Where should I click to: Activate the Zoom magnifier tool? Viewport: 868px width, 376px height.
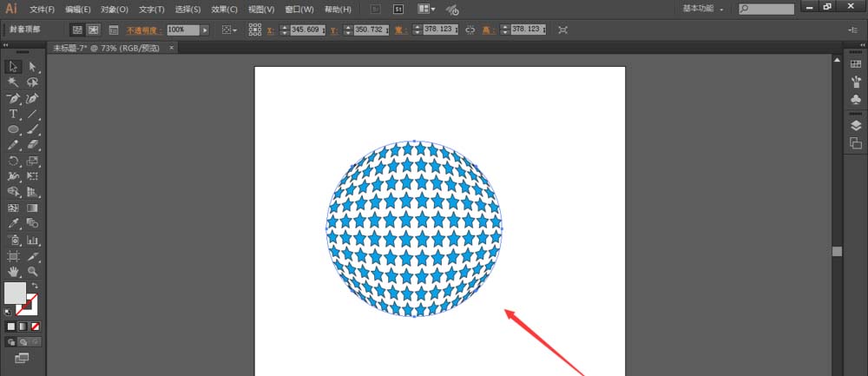pos(33,271)
